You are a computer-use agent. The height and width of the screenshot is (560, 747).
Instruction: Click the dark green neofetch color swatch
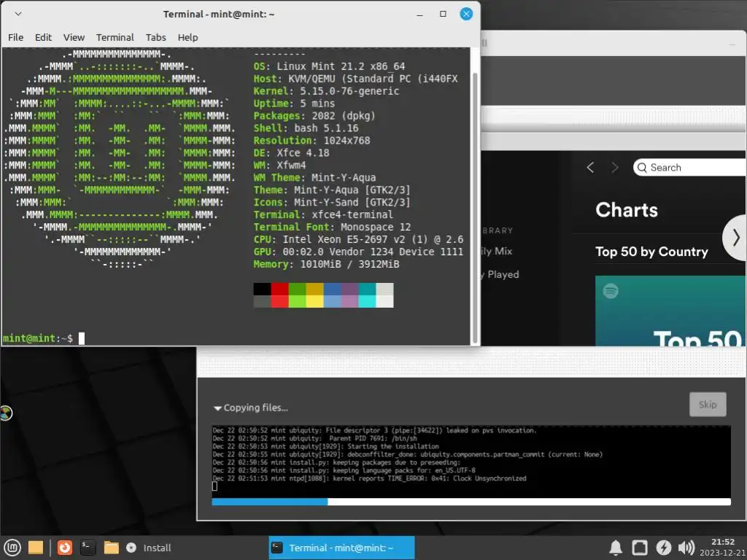coord(298,289)
